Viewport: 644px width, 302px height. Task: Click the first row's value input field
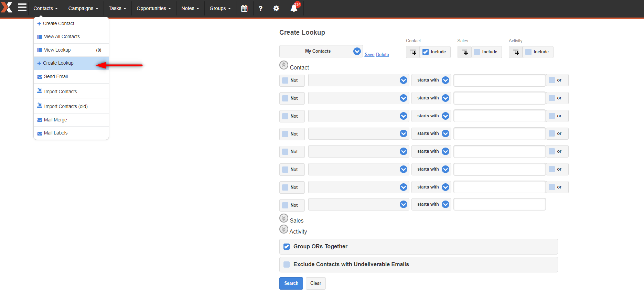coord(499,80)
